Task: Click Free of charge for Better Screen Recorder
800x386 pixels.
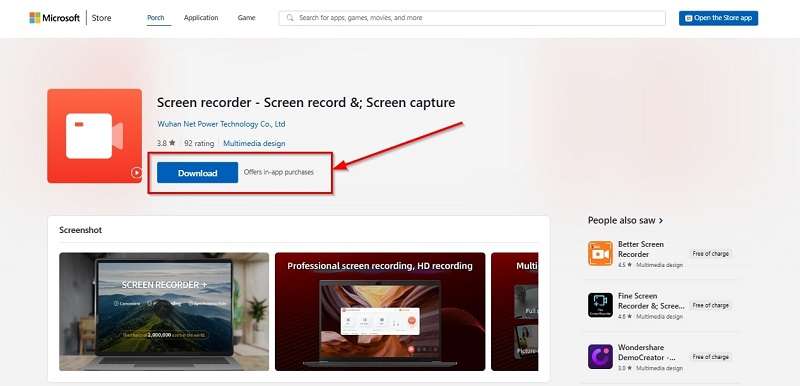Action: pyautogui.click(x=710, y=253)
